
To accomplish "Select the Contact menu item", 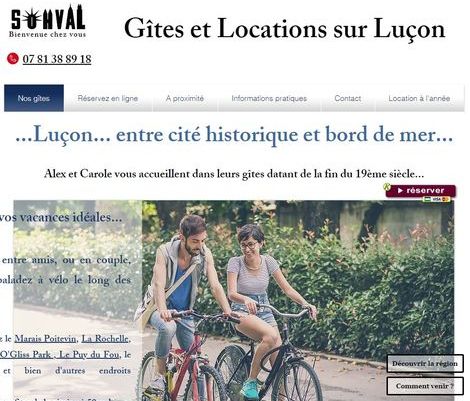I will pyautogui.click(x=348, y=98).
